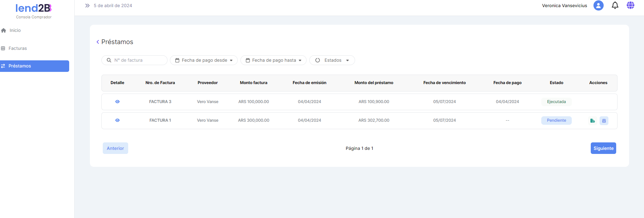644x218 pixels.
Task: Click the Pendiente status badge
Action: (x=556, y=120)
